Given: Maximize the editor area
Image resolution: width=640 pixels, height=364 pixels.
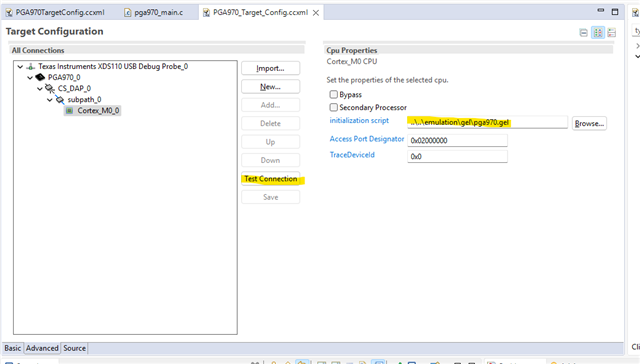Looking at the screenshot, I should (615, 11).
